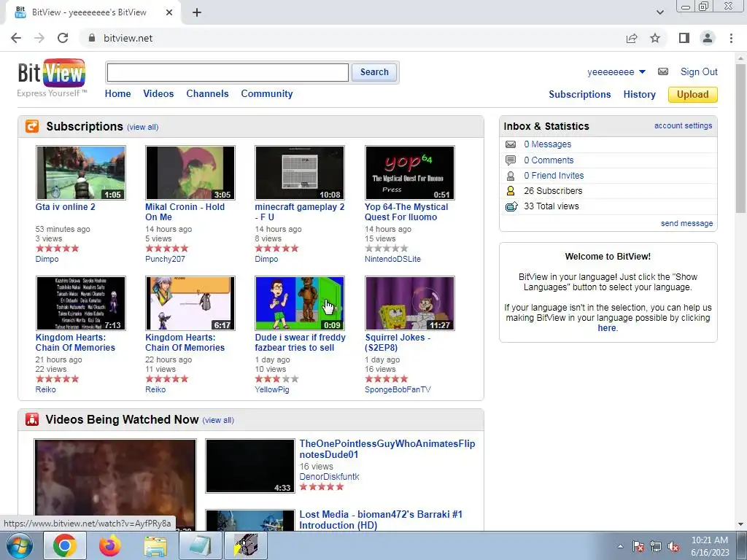This screenshot has height=560, width=747.
Task: Click the orange Subscriptions section icon
Action: [x=32, y=126]
